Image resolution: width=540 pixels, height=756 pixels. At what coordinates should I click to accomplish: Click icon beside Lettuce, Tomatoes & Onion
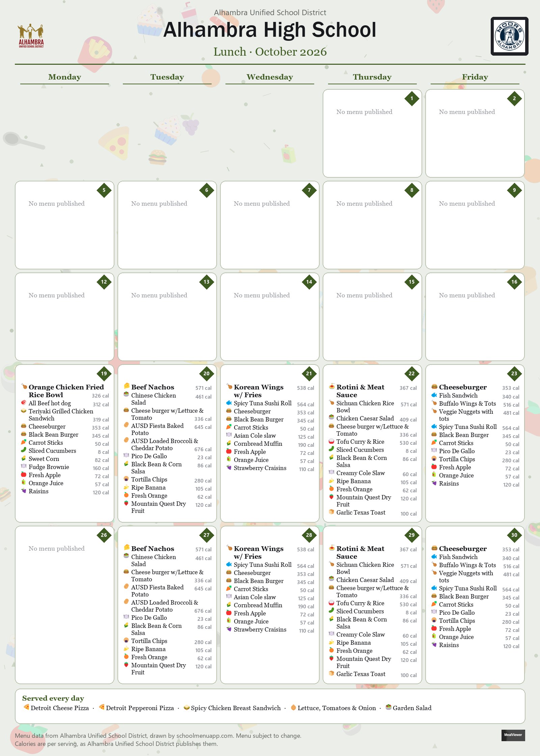(x=293, y=707)
